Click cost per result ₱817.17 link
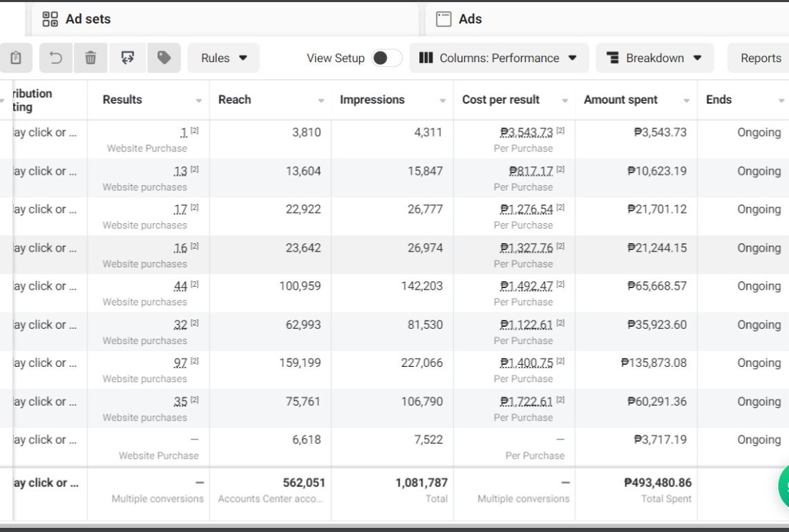The width and height of the screenshot is (789, 532). 531,171
